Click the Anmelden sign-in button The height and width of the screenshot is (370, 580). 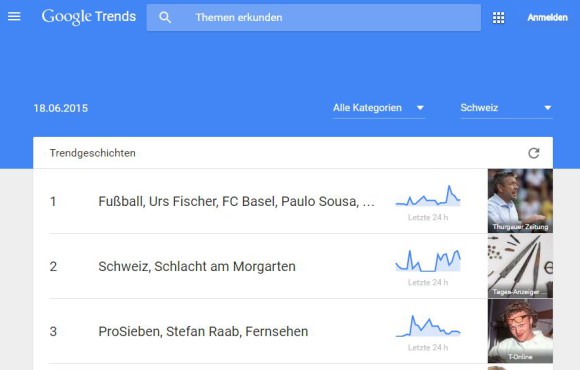click(547, 17)
